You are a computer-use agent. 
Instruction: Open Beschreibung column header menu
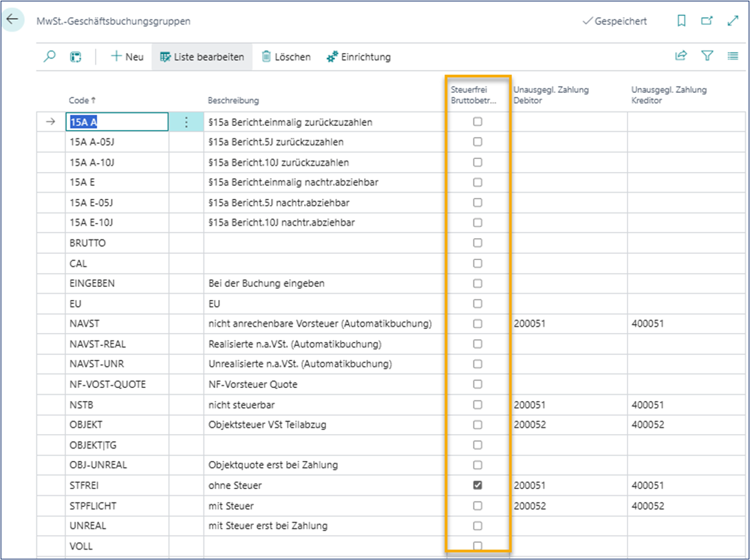[233, 100]
